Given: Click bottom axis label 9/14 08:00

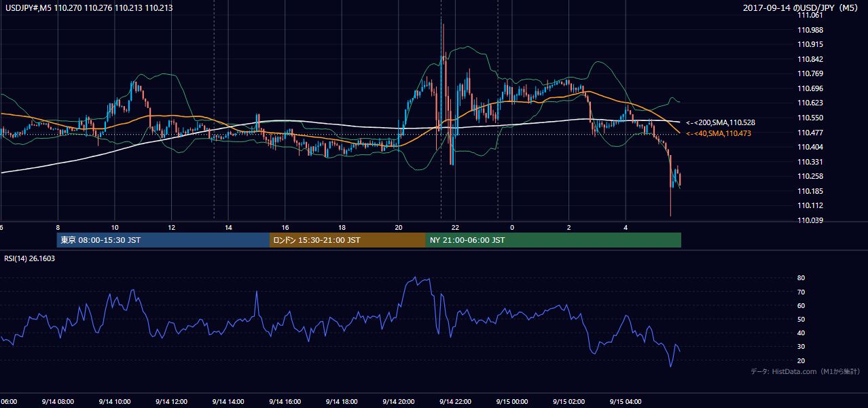Looking at the screenshot, I should [58, 401].
